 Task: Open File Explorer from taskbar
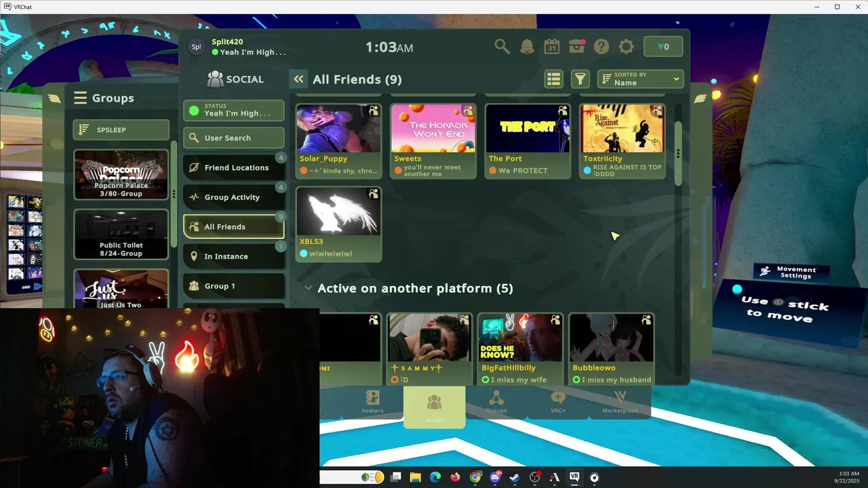pyautogui.click(x=415, y=477)
